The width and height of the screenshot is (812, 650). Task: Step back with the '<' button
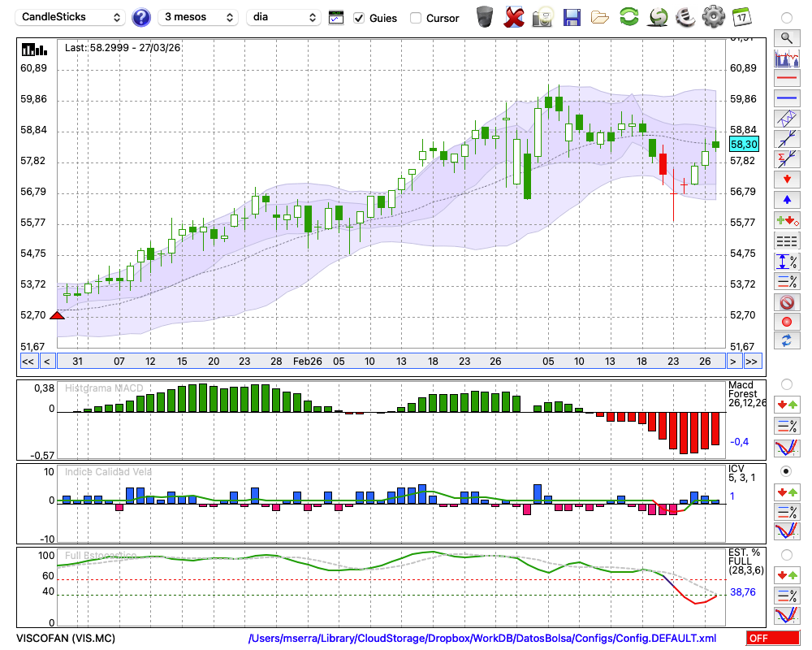pyautogui.click(x=46, y=362)
